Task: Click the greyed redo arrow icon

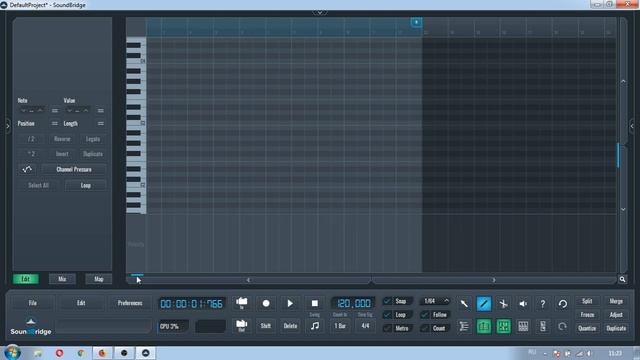Action: (x=562, y=326)
